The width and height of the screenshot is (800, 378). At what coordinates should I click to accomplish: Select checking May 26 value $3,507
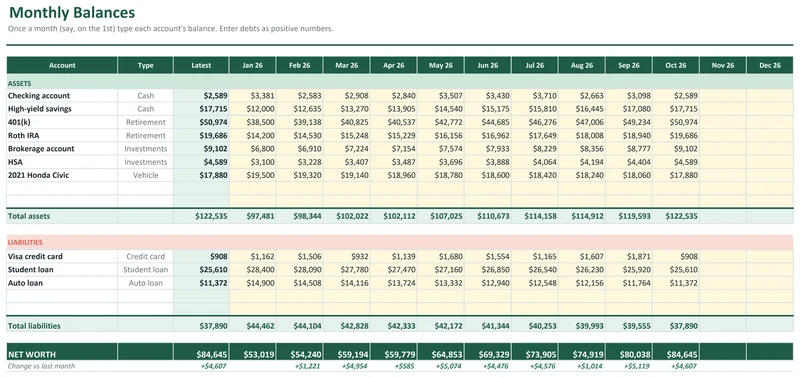coord(441,96)
